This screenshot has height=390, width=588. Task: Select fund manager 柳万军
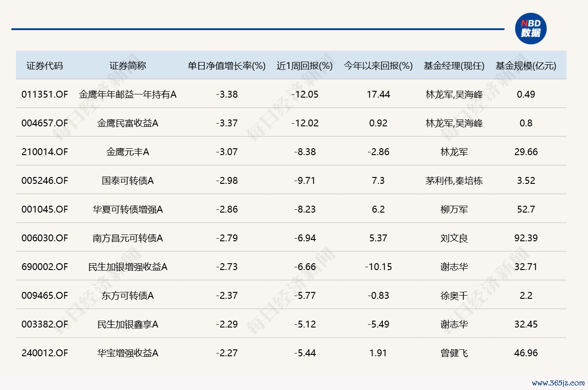coord(454,209)
